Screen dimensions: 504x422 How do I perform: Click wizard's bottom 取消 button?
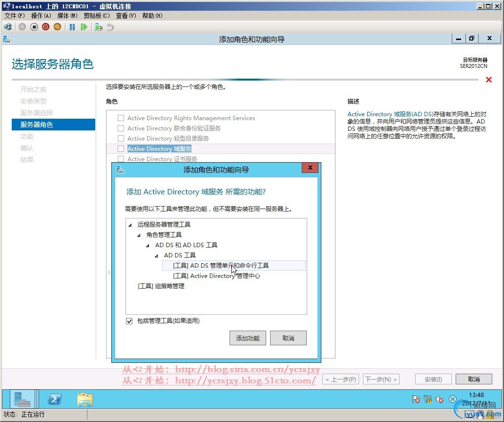(x=474, y=379)
